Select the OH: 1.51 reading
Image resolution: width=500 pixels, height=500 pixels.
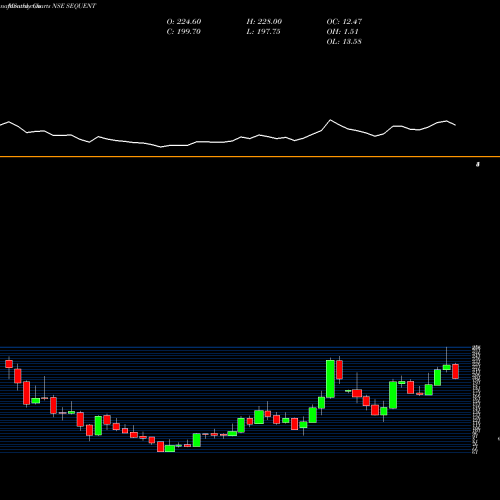pos(342,32)
